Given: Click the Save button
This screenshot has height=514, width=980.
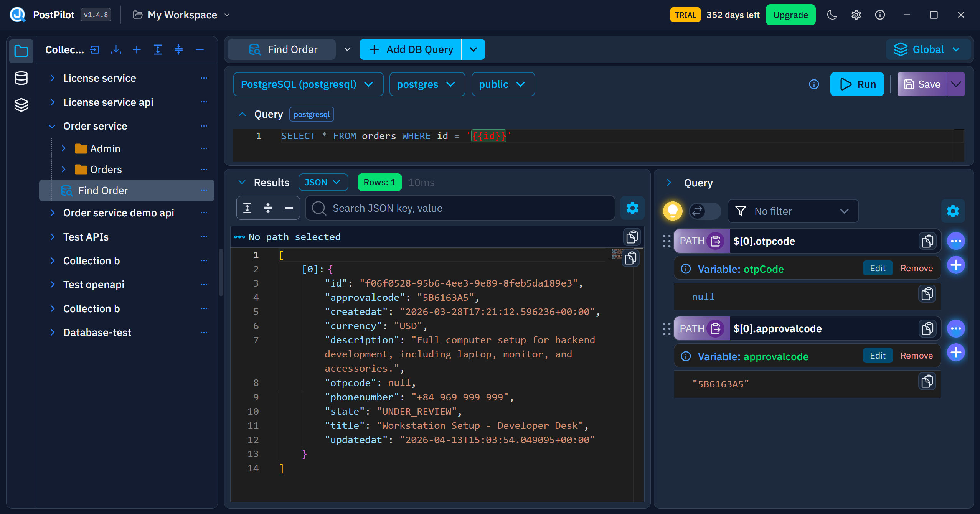Looking at the screenshot, I should coord(922,84).
